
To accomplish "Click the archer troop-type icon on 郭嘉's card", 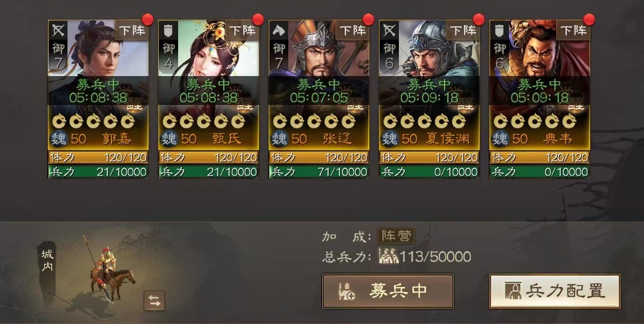I will pyautogui.click(x=57, y=30).
